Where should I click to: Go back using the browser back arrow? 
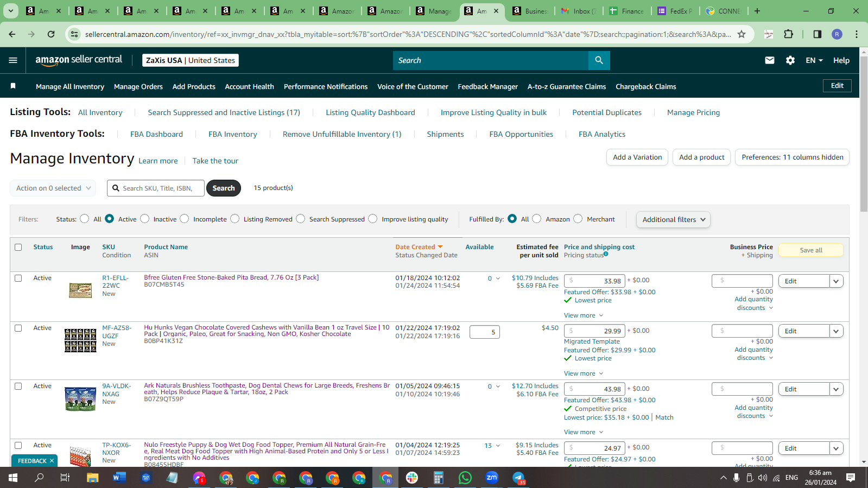(x=12, y=34)
